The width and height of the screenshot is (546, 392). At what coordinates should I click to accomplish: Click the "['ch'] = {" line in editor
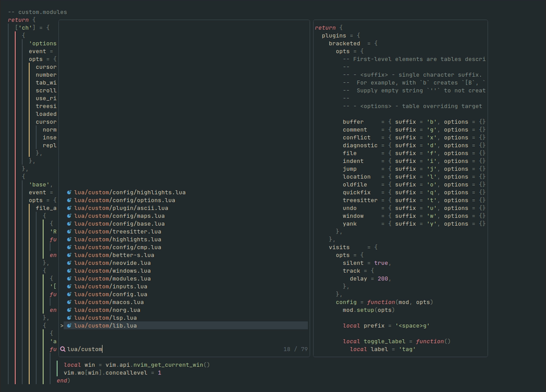click(x=32, y=28)
